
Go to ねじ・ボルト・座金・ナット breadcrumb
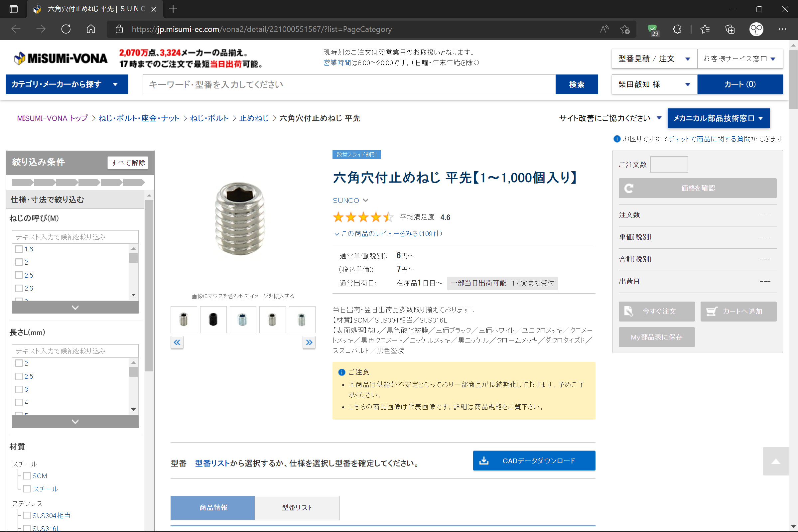pos(139,118)
